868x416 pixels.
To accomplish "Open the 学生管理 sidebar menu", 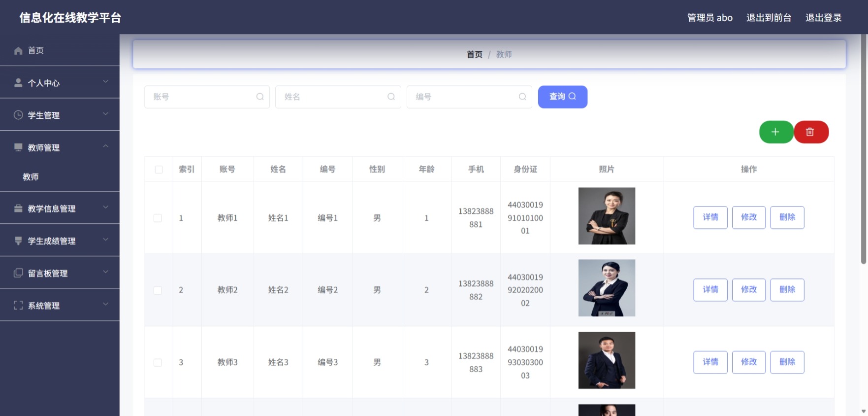I will click(60, 115).
